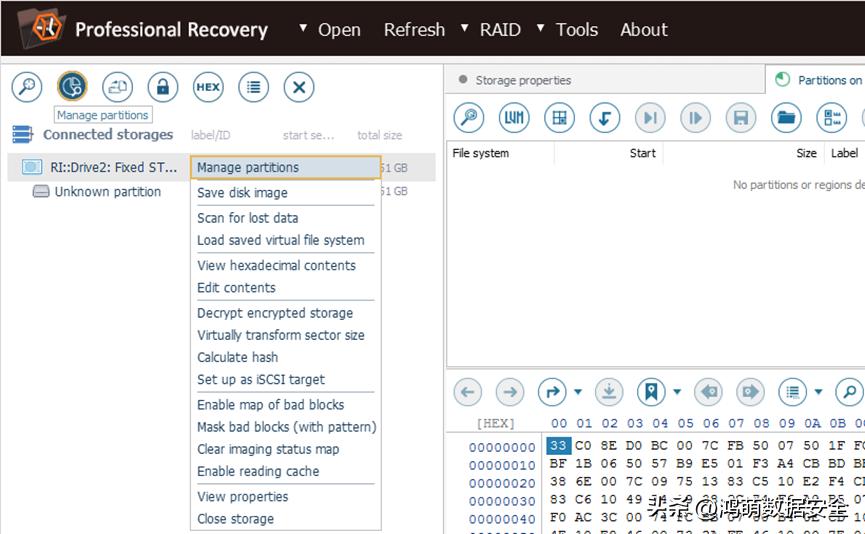
Task: Click the open folder icon in partitions toolbar
Action: click(x=786, y=118)
